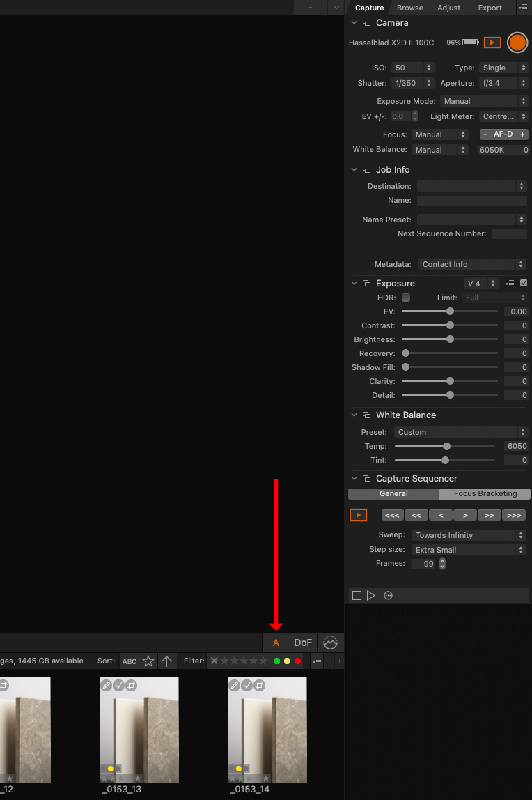Sort thumbnails by name with ABC

pyautogui.click(x=130, y=661)
